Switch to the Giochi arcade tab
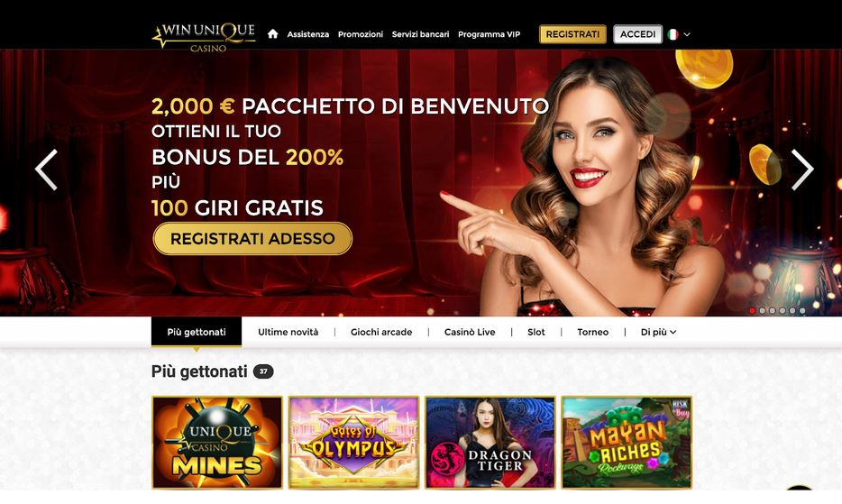This screenshot has width=842, height=504. [381, 332]
